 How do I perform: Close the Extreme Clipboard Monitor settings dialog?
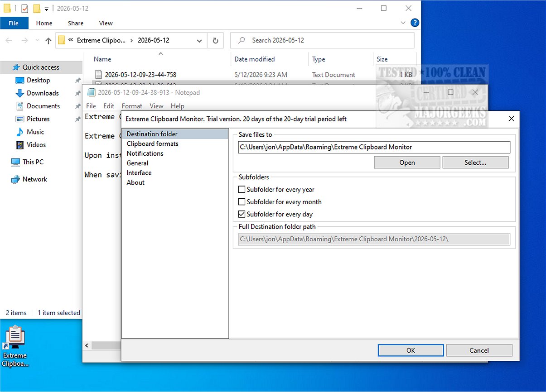pyautogui.click(x=511, y=119)
